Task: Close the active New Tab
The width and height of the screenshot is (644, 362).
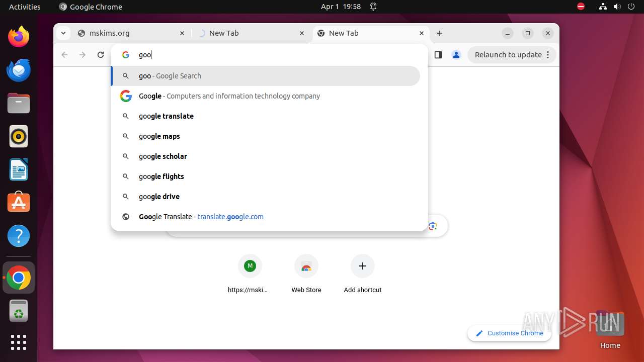Action: (x=422, y=33)
